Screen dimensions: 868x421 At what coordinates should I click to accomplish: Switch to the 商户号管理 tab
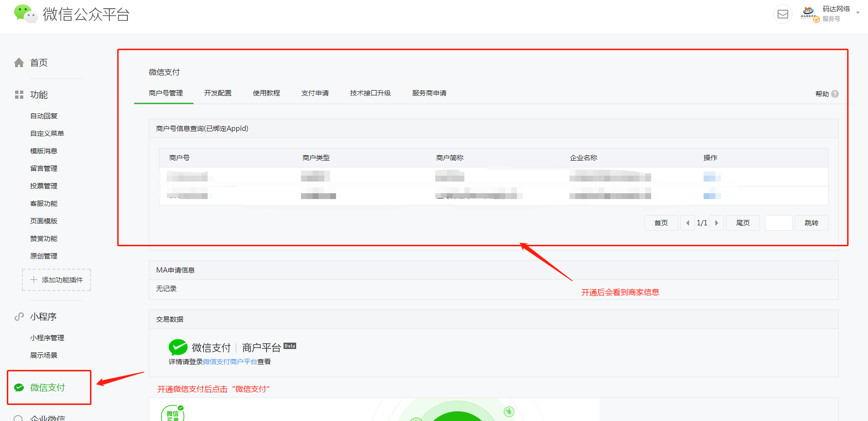(x=166, y=93)
